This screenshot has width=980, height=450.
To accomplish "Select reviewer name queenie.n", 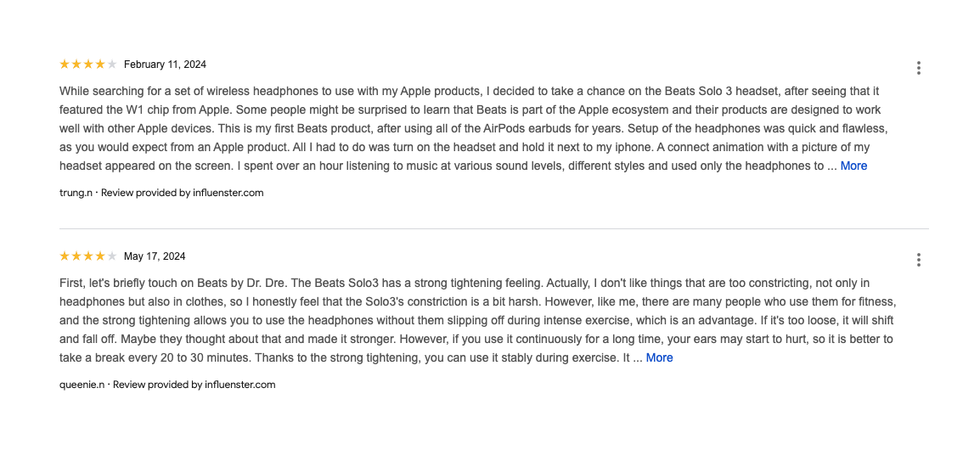I will (82, 385).
